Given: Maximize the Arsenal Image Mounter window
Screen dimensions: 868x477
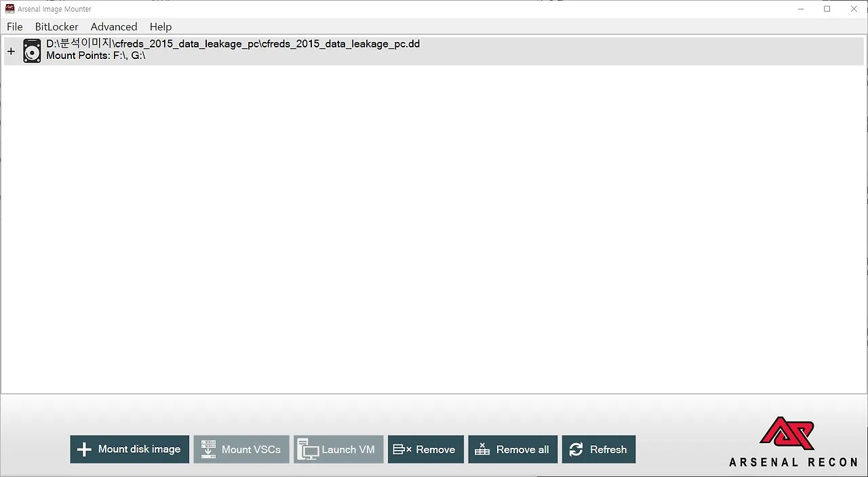Looking at the screenshot, I should coord(827,9).
